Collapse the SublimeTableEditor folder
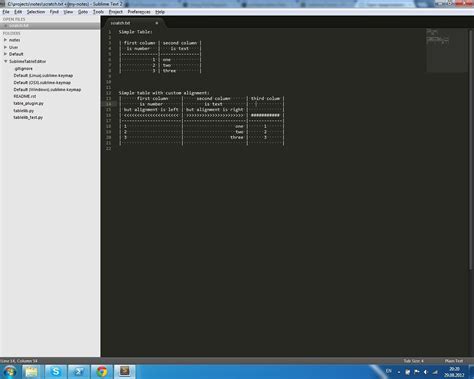Image resolution: width=474 pixels, height=379 pixels. coord(5,61)
